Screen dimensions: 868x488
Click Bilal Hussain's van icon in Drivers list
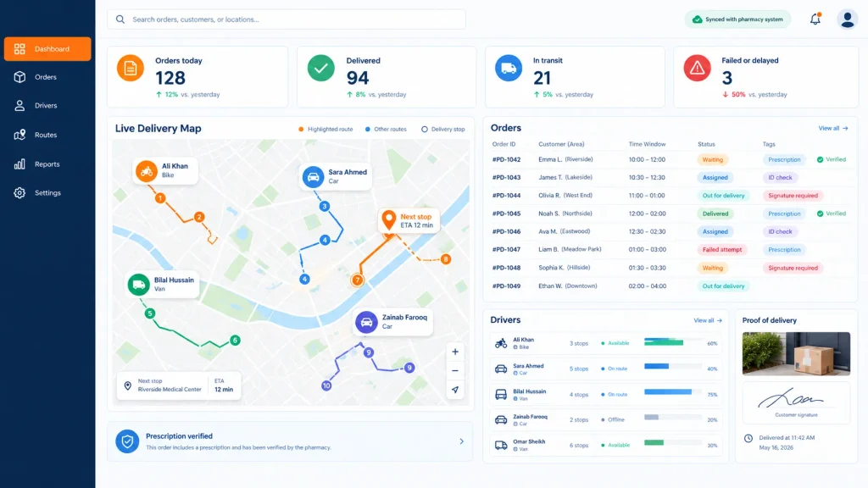coord(501,394)
